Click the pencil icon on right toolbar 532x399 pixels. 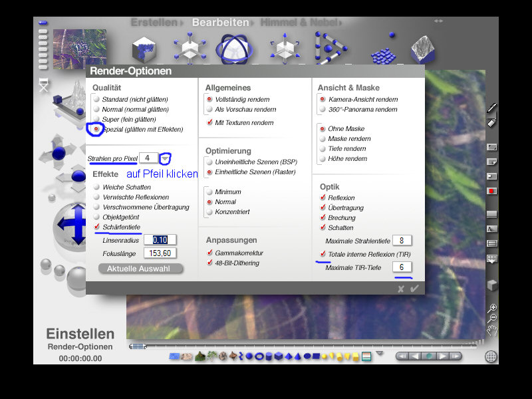click(491, 108)
